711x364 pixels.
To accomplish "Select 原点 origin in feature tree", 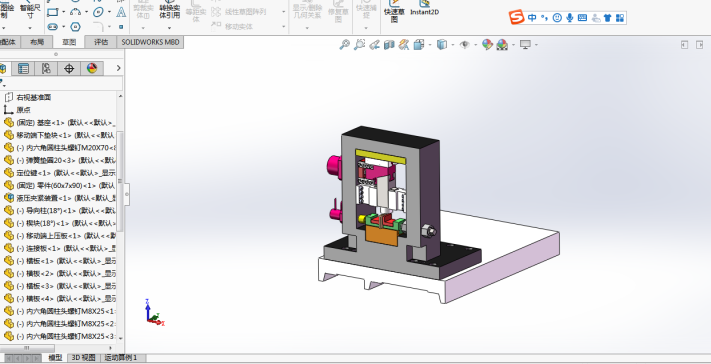I will (24, 110).
